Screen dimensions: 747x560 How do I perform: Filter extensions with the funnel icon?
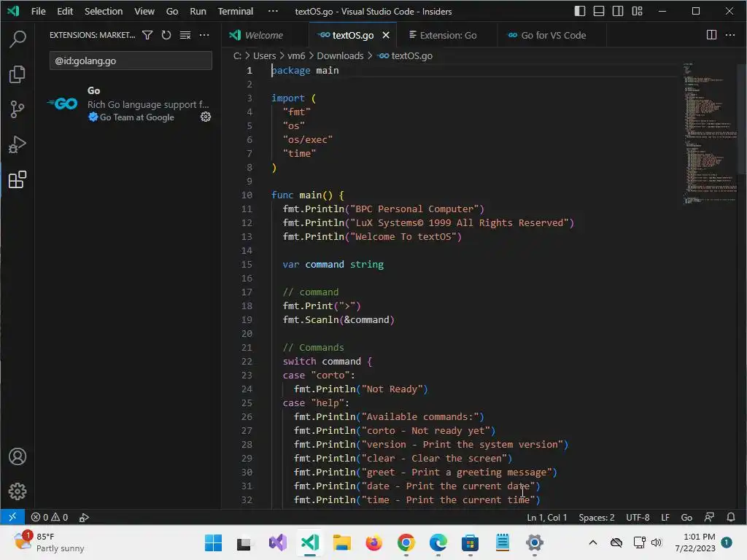[x=147, y=35]
